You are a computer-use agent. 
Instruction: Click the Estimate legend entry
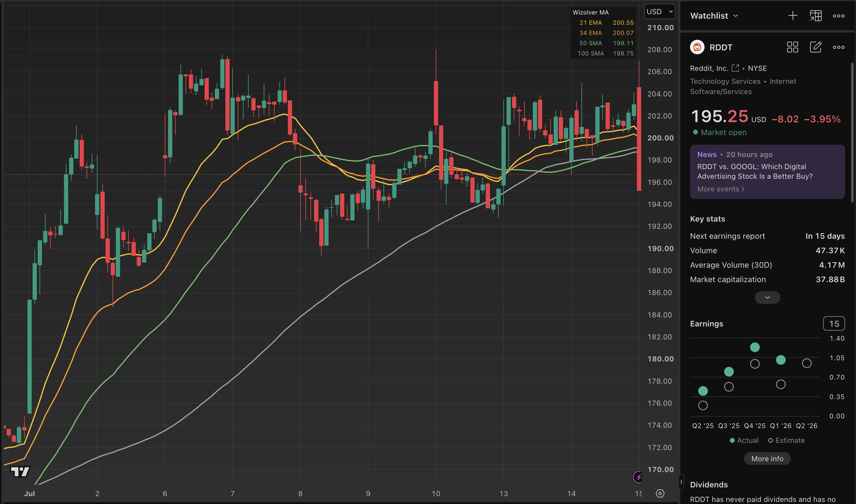pyautogui.click(x=786, y=440)
